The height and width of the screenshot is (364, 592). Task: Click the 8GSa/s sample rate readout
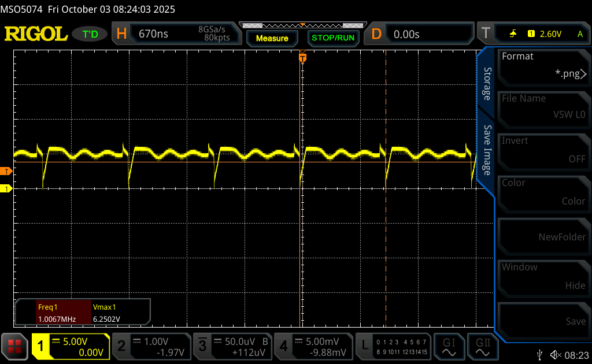pos(212,29)
